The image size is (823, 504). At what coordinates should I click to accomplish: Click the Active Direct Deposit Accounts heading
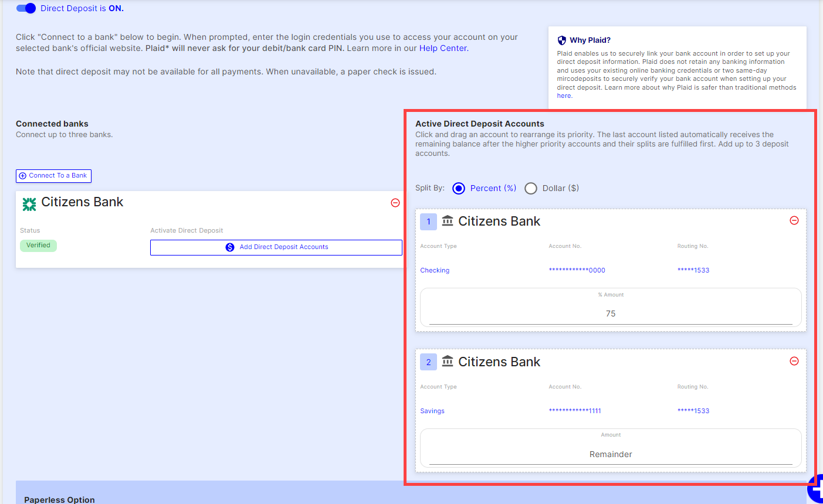(x=480, y=124)
